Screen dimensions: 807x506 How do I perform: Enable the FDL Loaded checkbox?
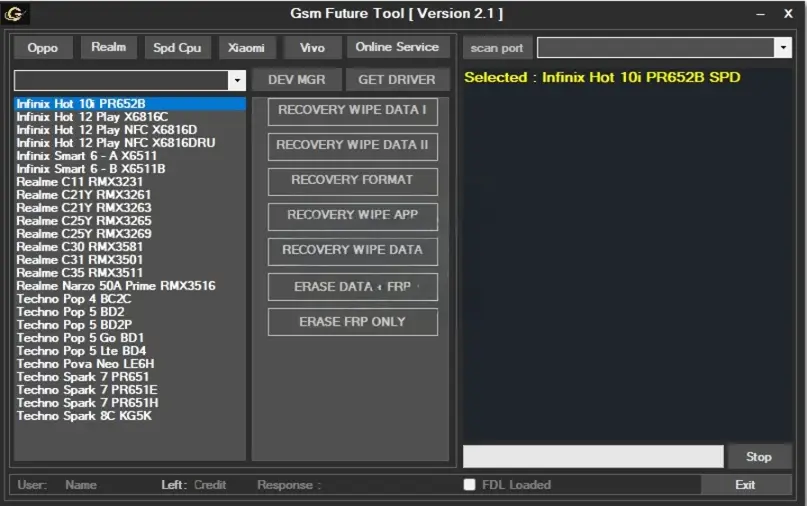[x=469, y=485]
